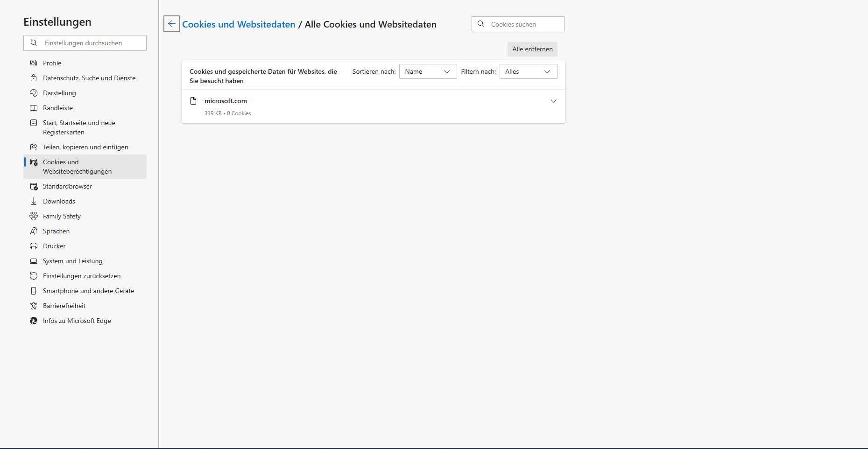Click the Family Safety icon
The height and width of the screenshot is (449, 868).
click(34, 216)
